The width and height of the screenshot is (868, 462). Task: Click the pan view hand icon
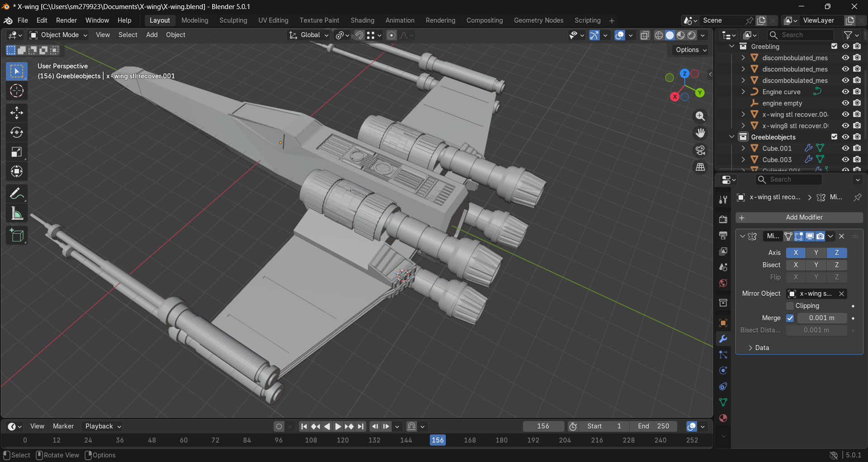pos(700,133)
